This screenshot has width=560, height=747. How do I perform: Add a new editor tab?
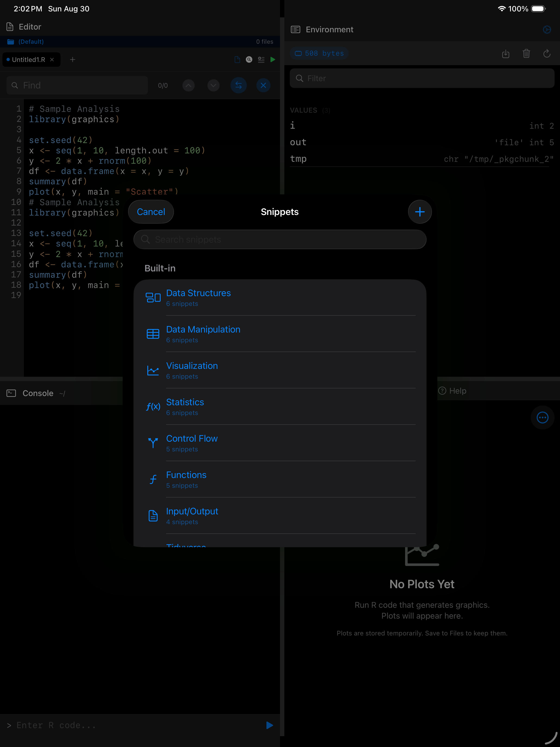[x=72, y=59]
